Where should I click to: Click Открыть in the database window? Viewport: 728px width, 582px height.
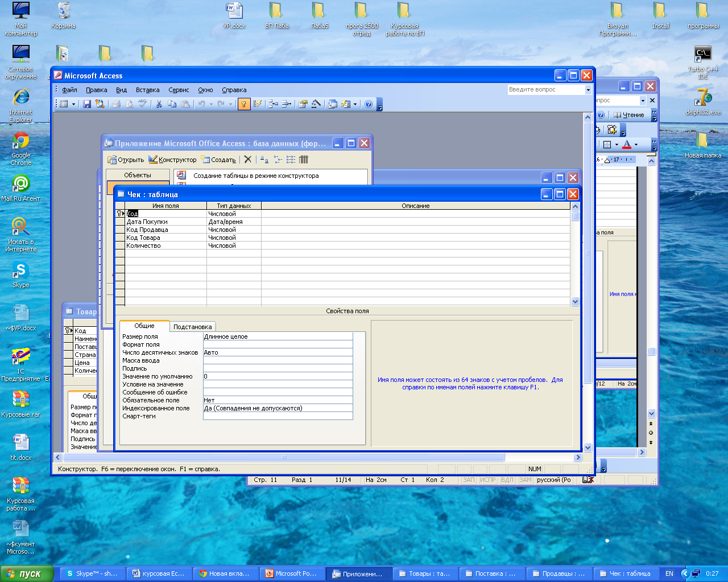(x=125, y=160)
